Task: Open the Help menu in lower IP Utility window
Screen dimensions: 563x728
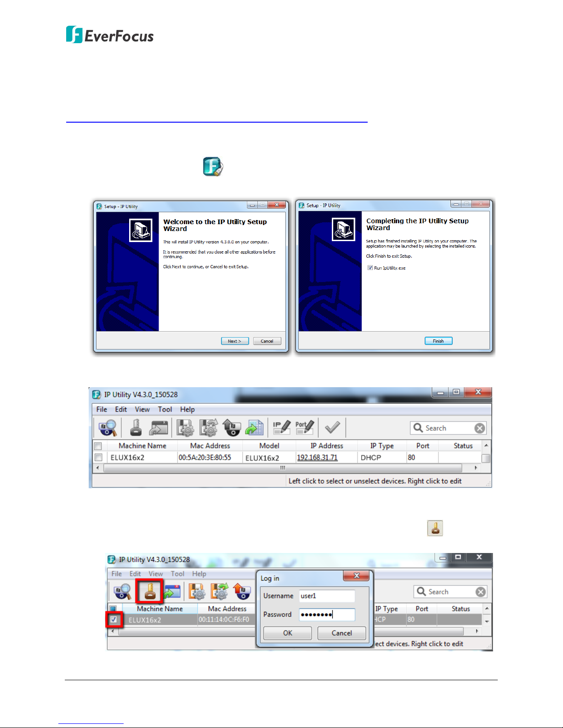Action: pos(199,574)
